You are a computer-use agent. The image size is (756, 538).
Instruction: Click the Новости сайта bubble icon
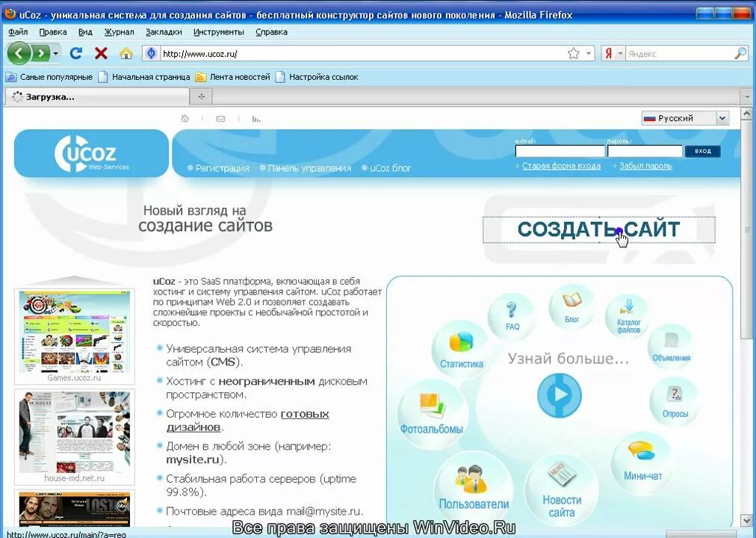coord(562,490)
